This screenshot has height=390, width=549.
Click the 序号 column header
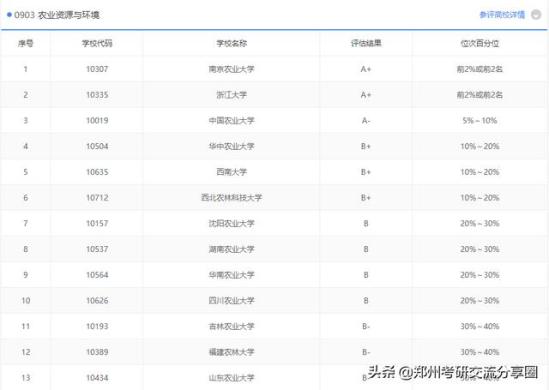click(26, 43)
